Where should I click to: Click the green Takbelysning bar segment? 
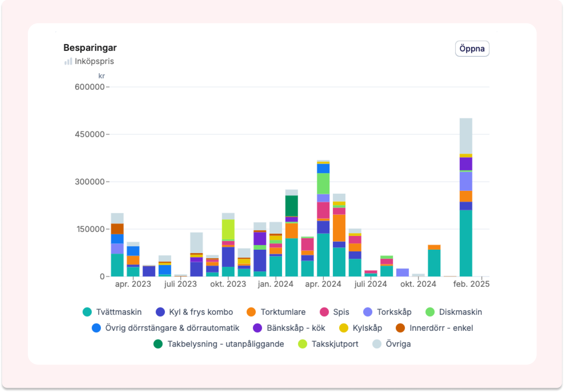coord(292,206)
